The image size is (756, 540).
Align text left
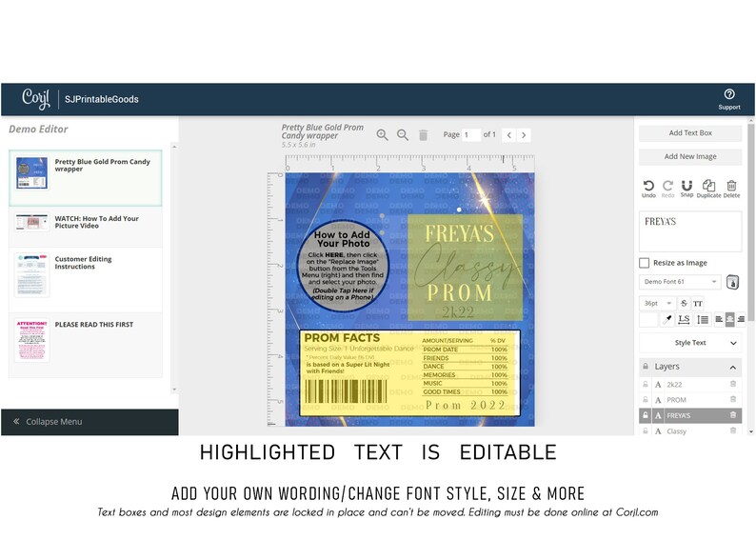(719, 319)
